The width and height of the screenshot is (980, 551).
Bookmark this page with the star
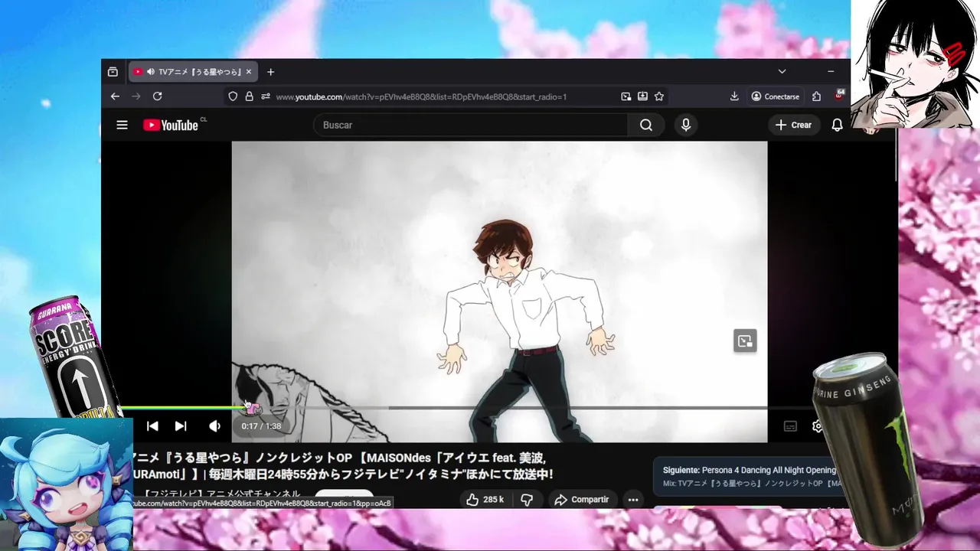pos(659,96)
